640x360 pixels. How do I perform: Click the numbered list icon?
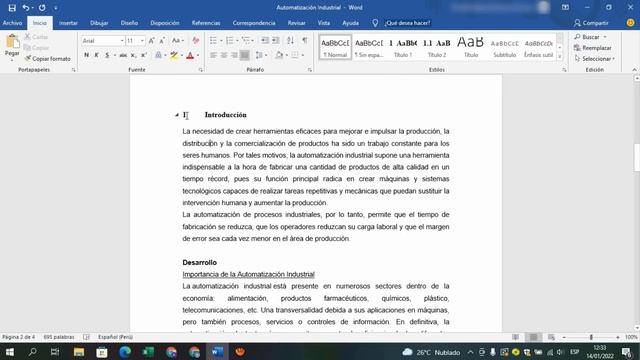[x=229, y=40]
